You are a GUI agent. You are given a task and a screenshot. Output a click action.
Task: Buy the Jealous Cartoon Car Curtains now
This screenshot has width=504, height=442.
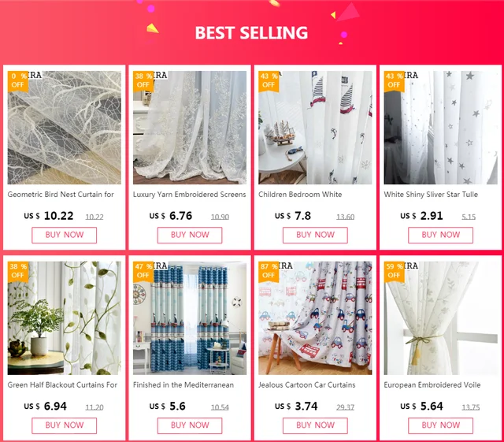315,425
